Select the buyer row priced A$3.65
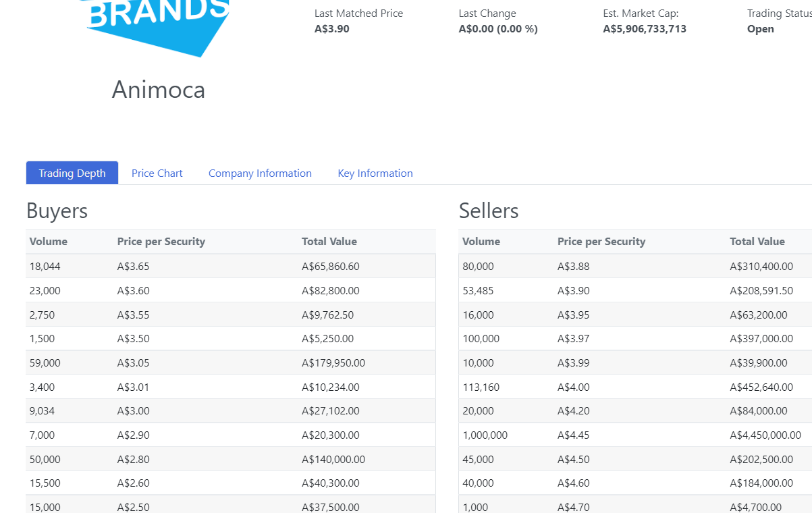The image size is (812, 513). pyautogui.click(x=231, y=266)
